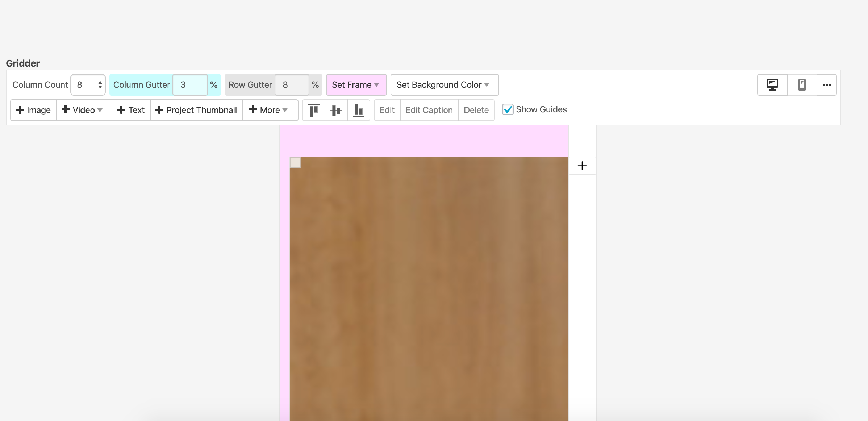Screen dimensions: 868x421
Task: Click the align middle icon
Action: [336, 110]
